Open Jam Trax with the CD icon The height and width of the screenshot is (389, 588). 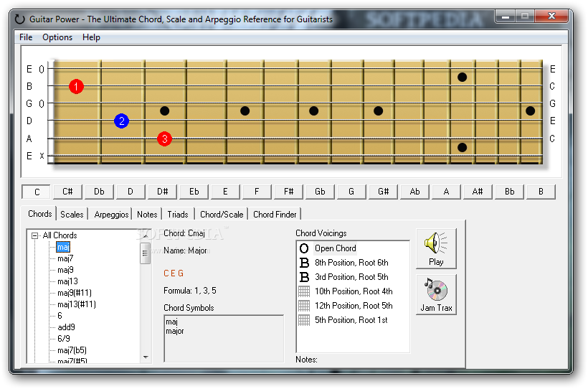tap(436, 294)
